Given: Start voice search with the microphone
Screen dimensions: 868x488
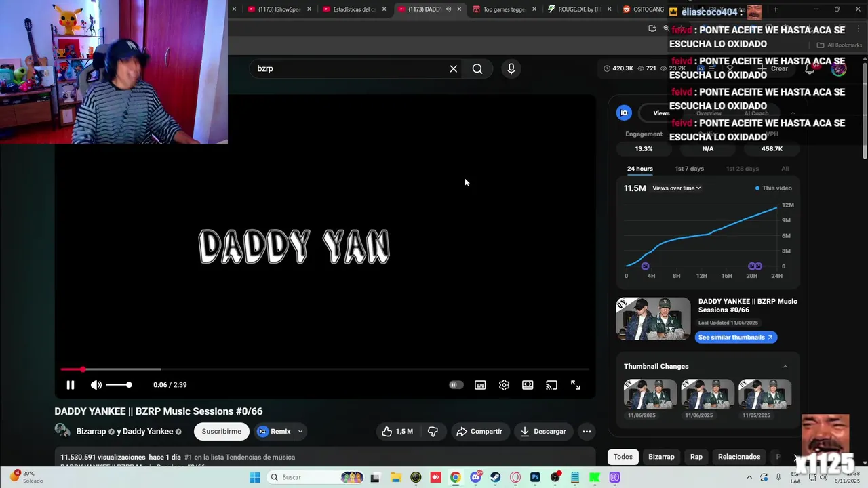Looking at the screenshot, I should pyautogui.click(x=511, y=68).
